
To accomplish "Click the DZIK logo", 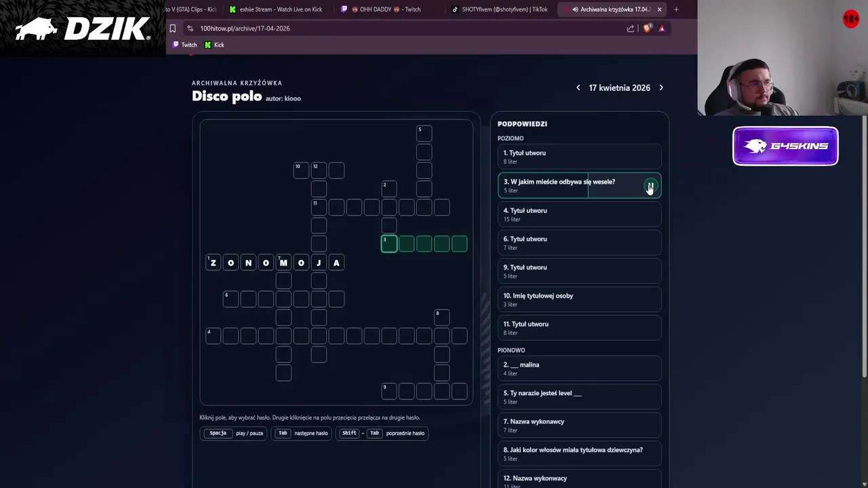I will point(82,29).
